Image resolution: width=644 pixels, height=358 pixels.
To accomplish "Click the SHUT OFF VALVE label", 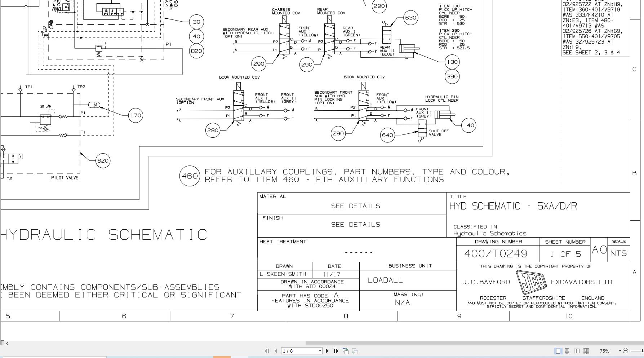I will pyautogui.click(x=439, y=133).
